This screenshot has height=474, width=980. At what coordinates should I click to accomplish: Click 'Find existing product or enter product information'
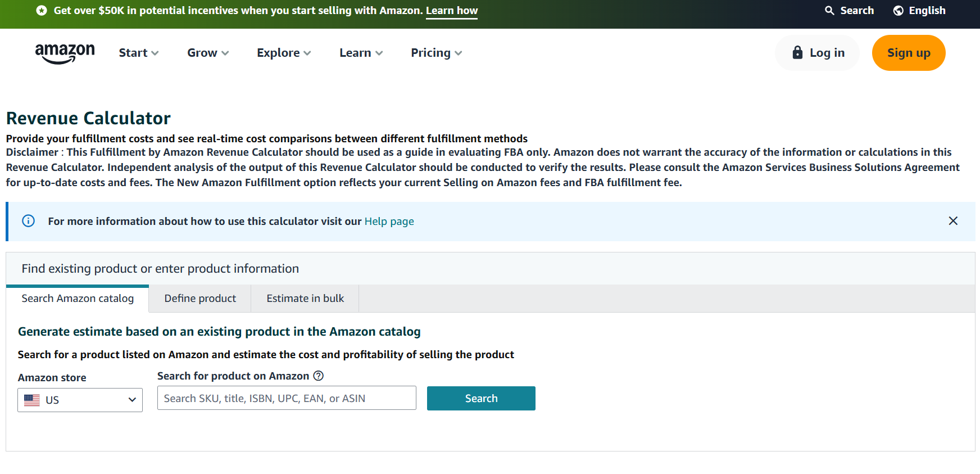[x=160, y=269]
